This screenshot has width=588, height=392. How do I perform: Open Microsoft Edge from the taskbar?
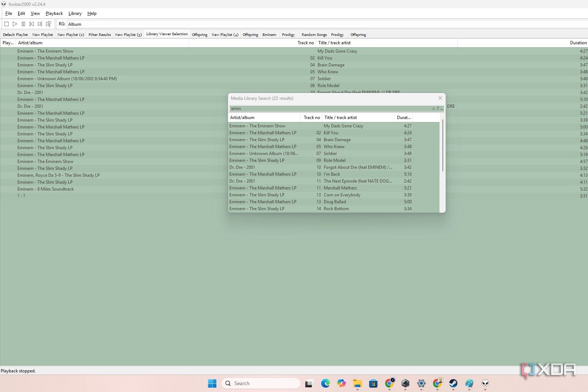325,383
